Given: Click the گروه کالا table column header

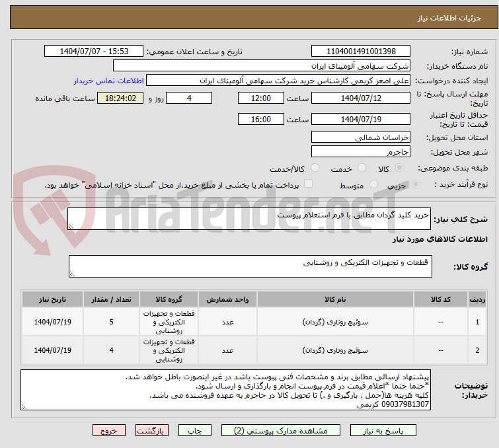Looking at the screenshot, I should 169,299.
